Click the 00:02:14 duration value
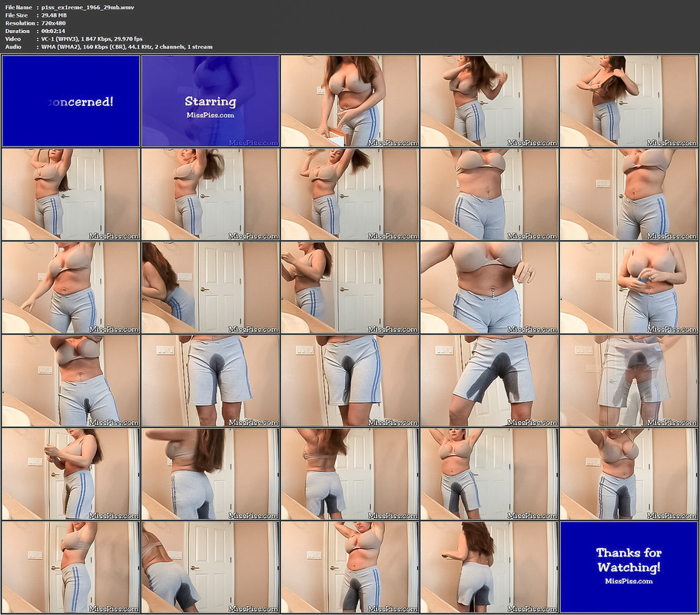 click(54, 31)
